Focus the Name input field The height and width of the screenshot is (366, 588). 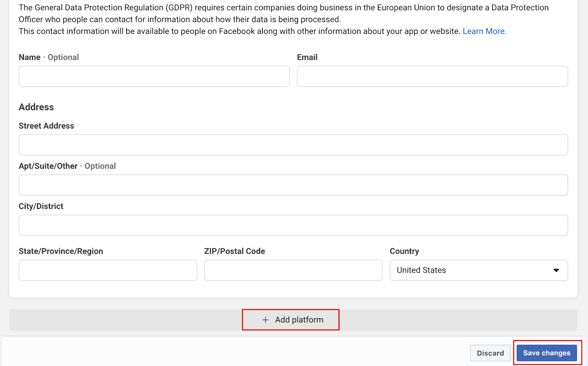(154, 76)
